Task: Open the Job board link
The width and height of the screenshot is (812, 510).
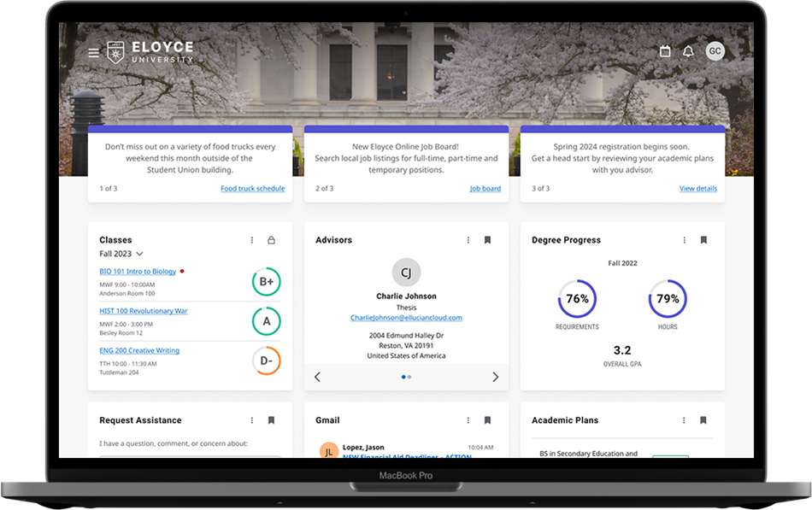Action: pyautogui.click(x=485, y=188)
